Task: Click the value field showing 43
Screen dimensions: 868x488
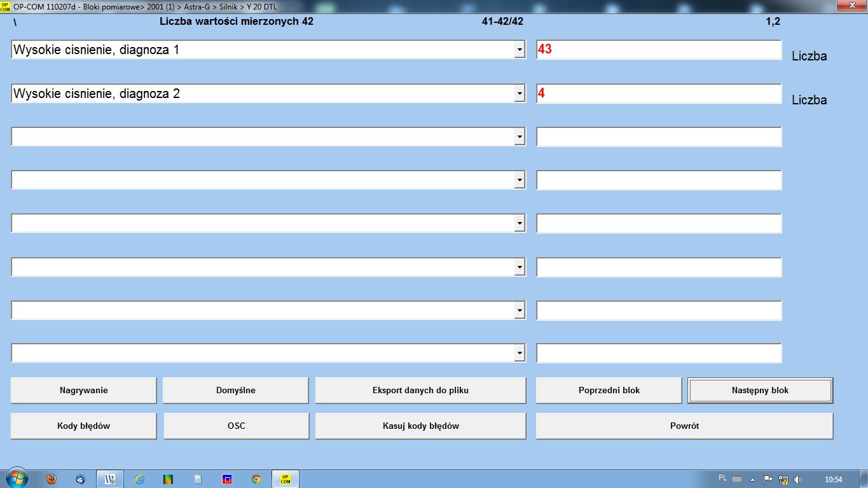Action: coord(658,50)
